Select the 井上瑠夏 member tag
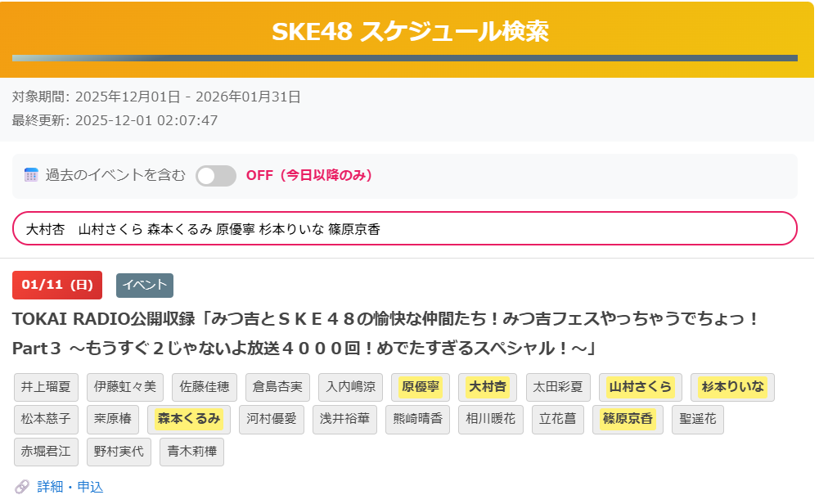This screenshot has height=504, width=819. (x=46, y=387)
